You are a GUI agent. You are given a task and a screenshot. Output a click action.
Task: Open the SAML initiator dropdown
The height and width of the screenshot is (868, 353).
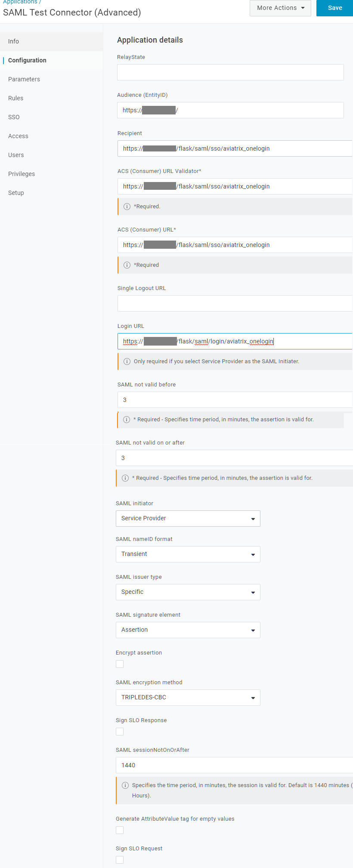tap(188, 519)
